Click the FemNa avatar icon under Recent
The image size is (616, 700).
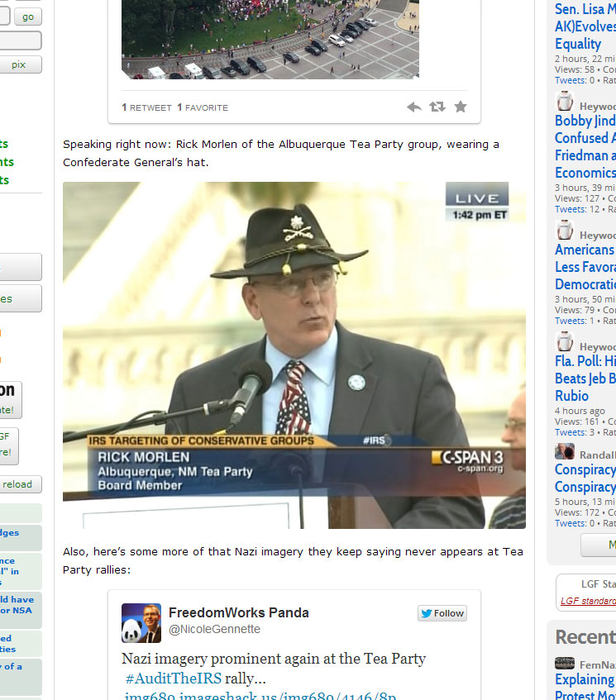pyautogui.click(x=565, y=664)
